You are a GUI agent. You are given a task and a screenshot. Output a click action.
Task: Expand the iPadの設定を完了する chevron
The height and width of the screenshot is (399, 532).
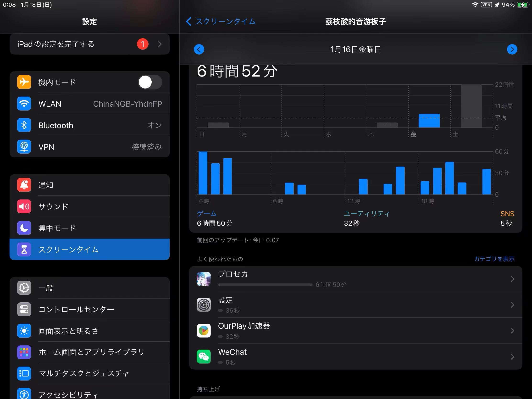pyautogui.click(x=160, y=44)
